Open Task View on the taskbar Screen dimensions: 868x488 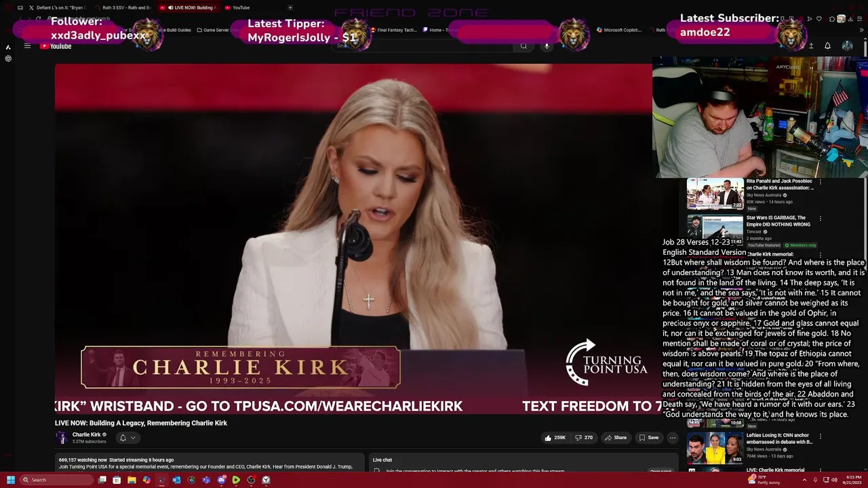pyautogui.click(x=102, y=480)
